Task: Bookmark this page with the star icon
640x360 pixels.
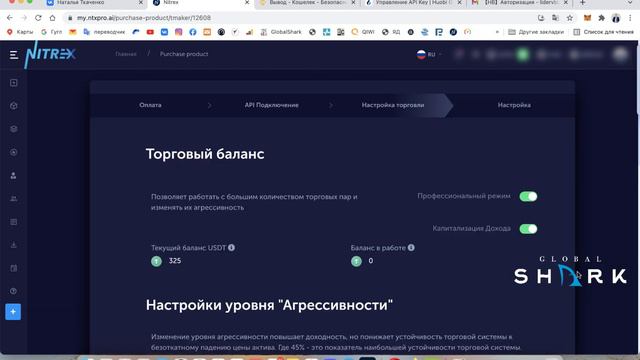Action: click(570, 18)
